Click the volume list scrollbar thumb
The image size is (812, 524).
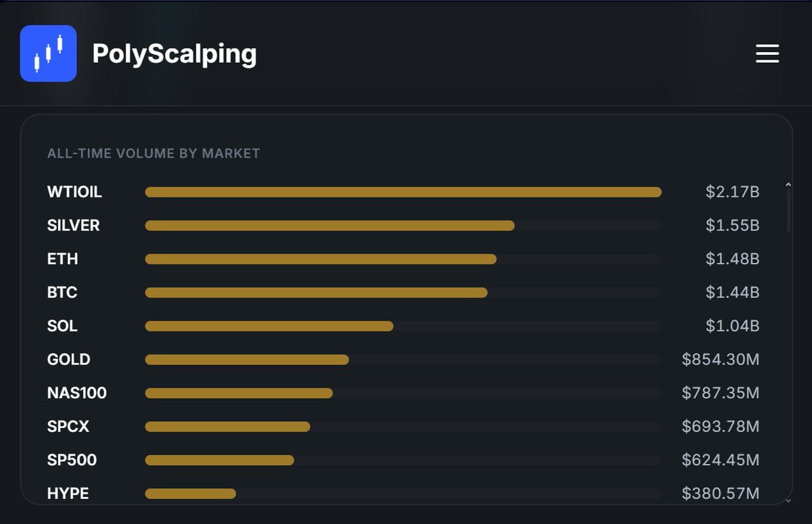(x=788, y=211)
